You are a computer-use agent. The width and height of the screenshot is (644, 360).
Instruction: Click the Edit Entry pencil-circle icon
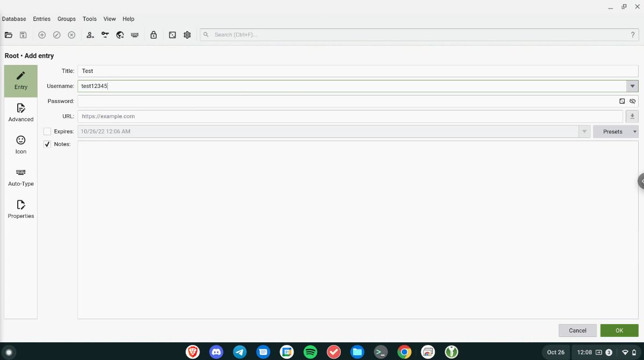[57, 35]
